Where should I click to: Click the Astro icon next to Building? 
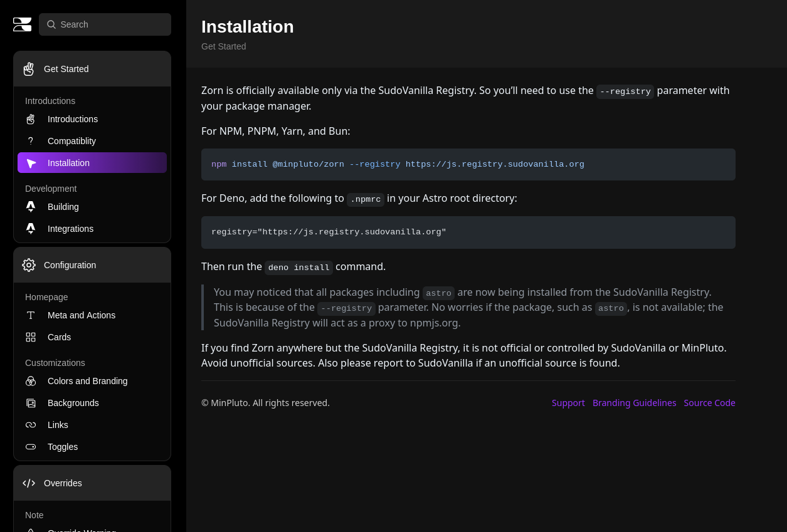pyautogui.click(x=31, y=207)
